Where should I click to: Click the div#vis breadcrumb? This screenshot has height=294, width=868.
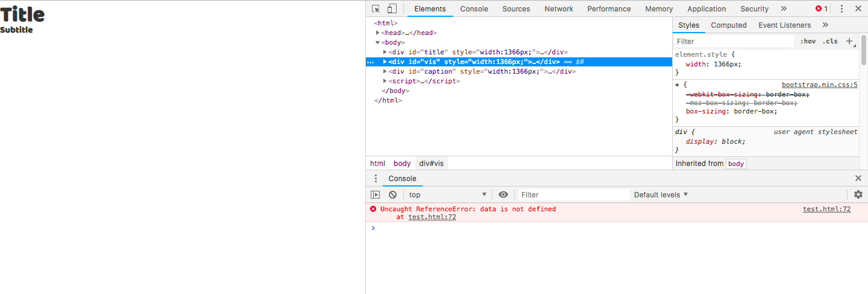tap(431, 163)
